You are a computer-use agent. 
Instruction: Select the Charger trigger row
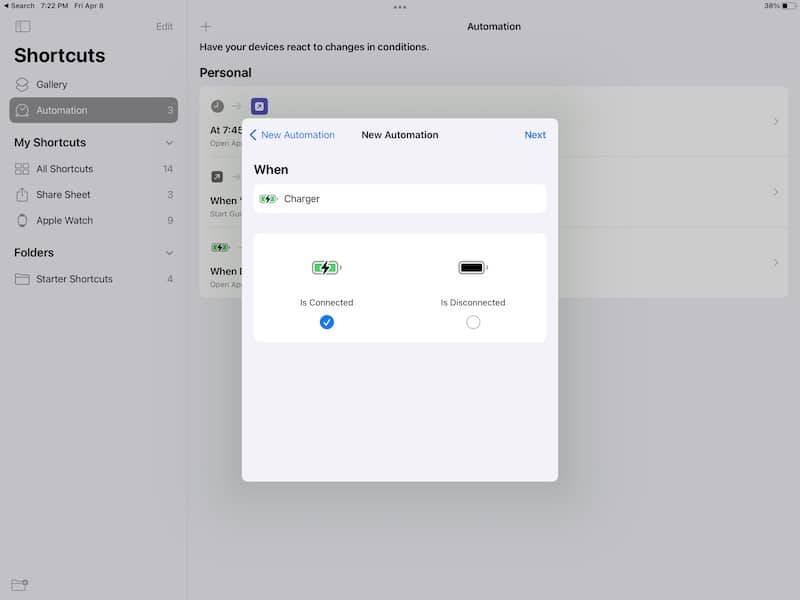(399, 198)
